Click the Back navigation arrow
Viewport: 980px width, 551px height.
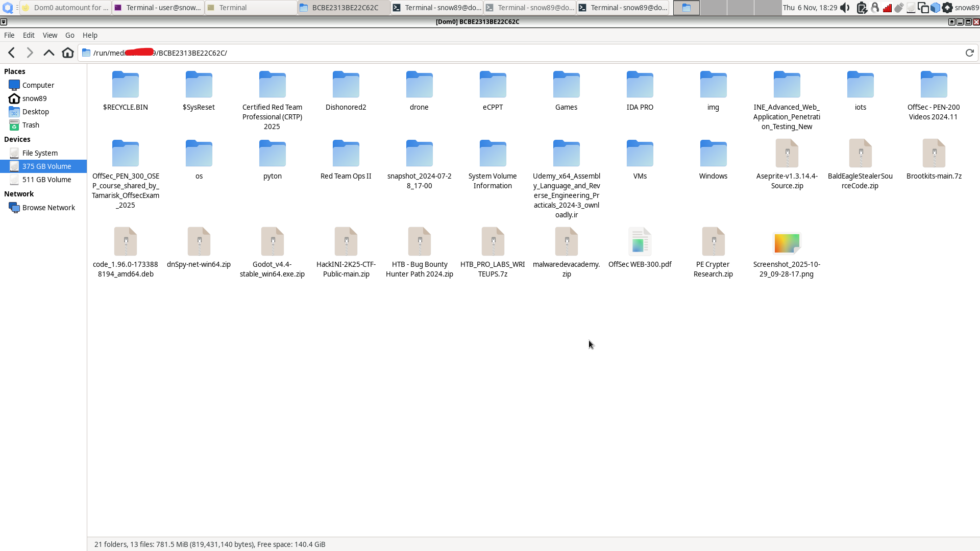click(x=11, y=53)
